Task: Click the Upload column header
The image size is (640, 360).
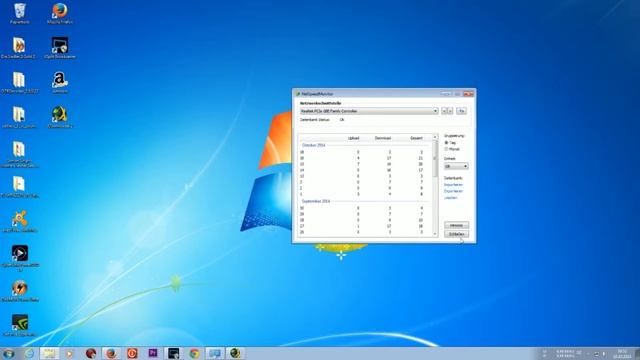Action: point(353,138)
